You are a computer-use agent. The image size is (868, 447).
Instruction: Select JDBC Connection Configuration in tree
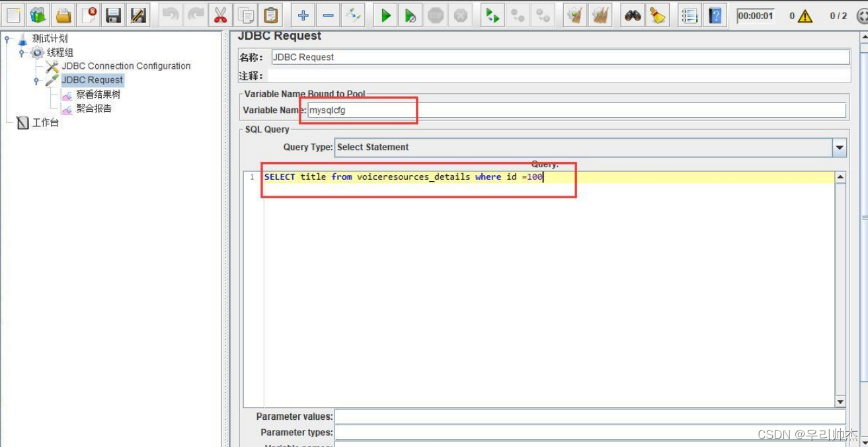click(x=126, y=66)
